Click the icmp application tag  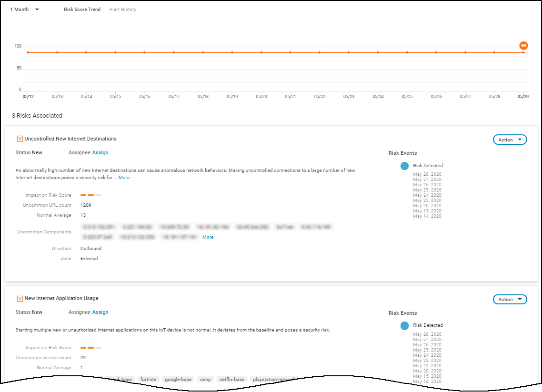click(x=205, y=380)
